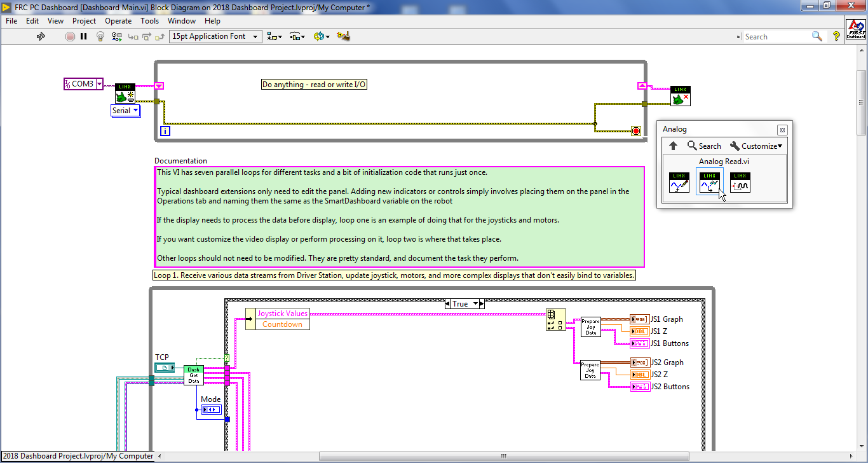Image resolution: width=868 pixels, height=463 pixels.
Task: Click the previous case arrow on True selector
Action: tap(449, 304)
